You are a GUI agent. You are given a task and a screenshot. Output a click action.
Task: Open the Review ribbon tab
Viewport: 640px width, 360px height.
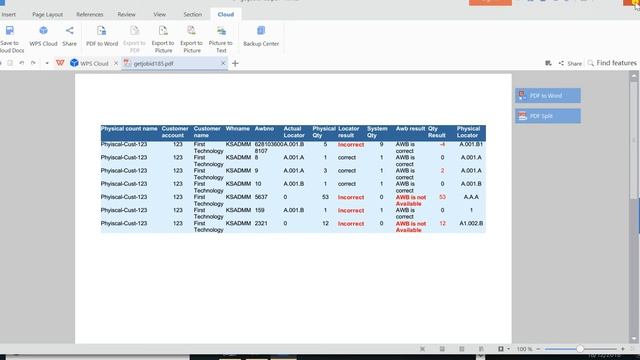[127, 14]
